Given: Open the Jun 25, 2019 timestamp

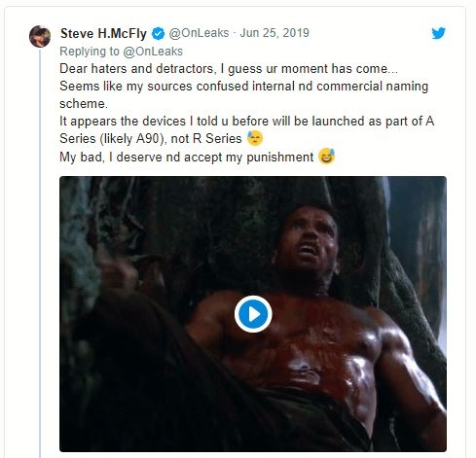Looking at the screenshot, I should pyautogui.click(x=275, y=33).
